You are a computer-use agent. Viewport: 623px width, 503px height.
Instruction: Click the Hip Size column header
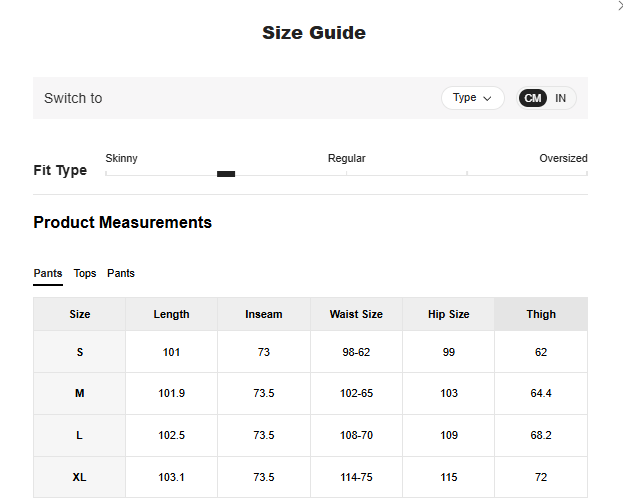448,314
